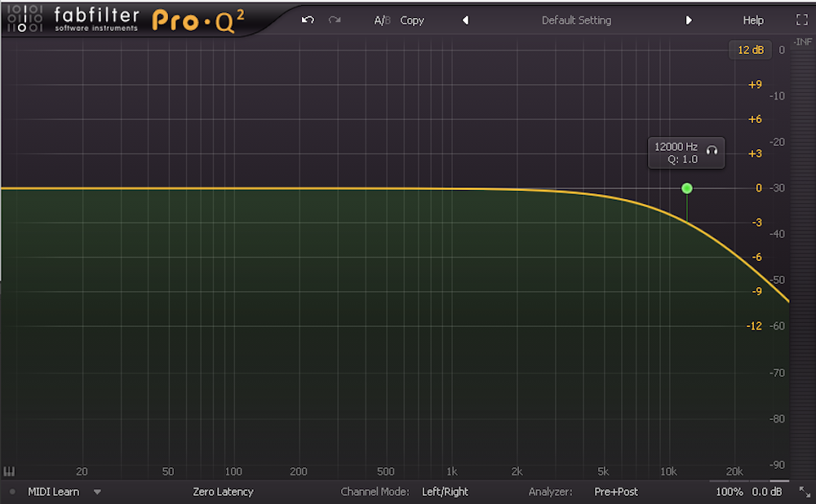Click the undo arrow icon
This screenshot has height=504, width=816.
pos(308,20)
